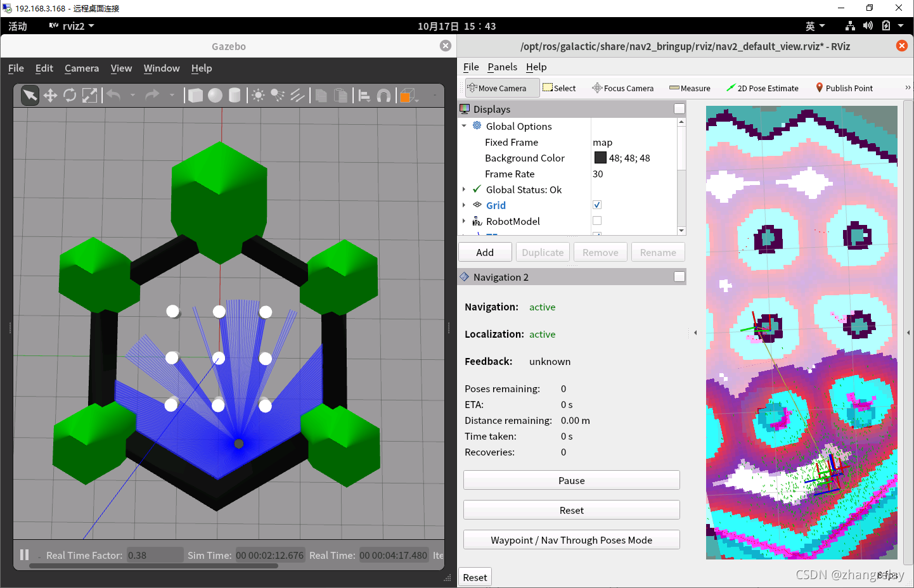Click the Sim Time value field
The height and width of the screenshot is (588, 914).
[270, 555]
